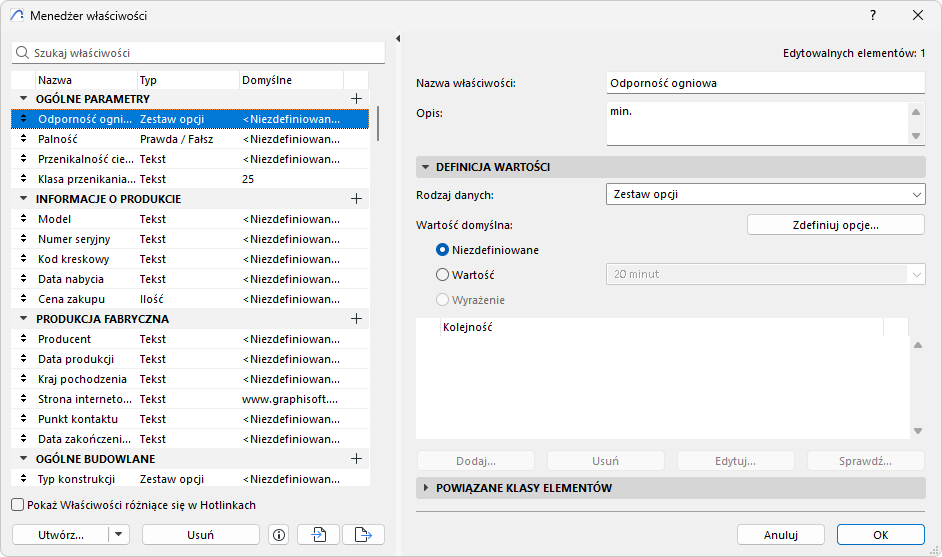
Task: Click the search magnifier icon
Action: (x=22, y=52)
